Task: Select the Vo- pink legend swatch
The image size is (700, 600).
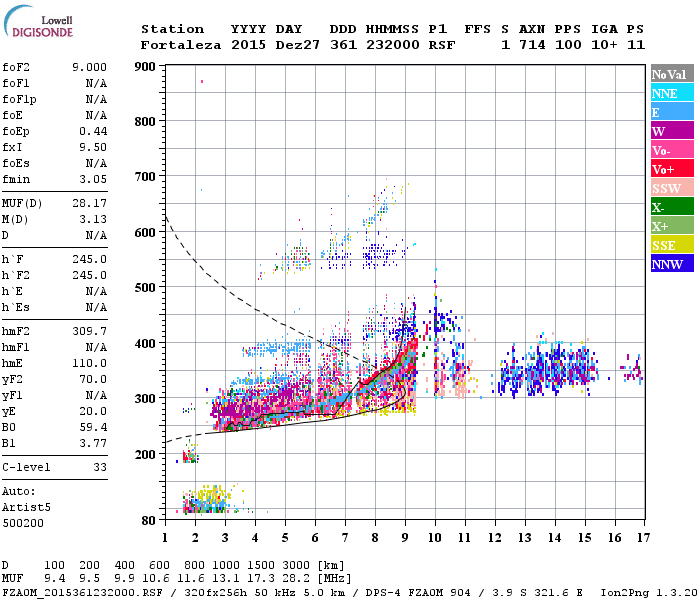Action: (x=672, y=150)
